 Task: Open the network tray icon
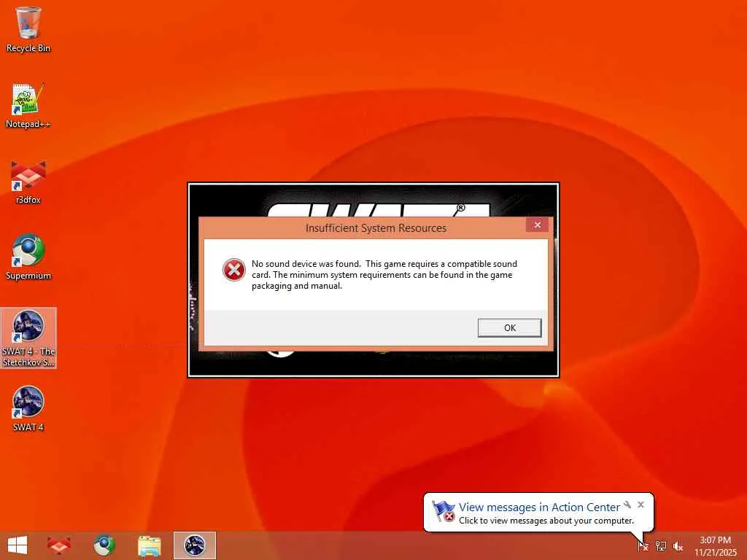pos(660,545)
